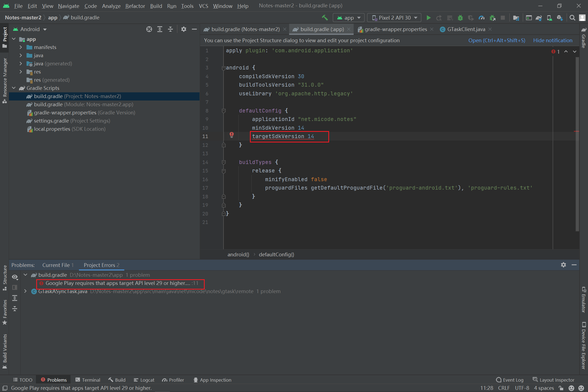Collapse the app module tree node

pyautogui.click(x=14, y=39)
